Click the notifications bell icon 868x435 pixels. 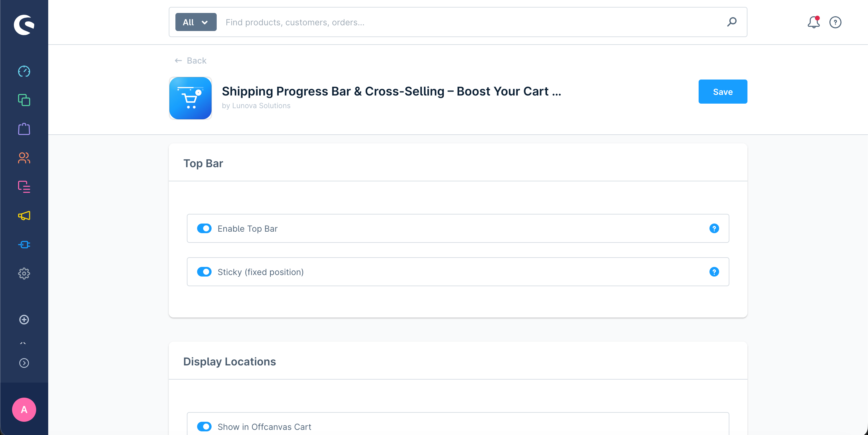tap(813, 22)
